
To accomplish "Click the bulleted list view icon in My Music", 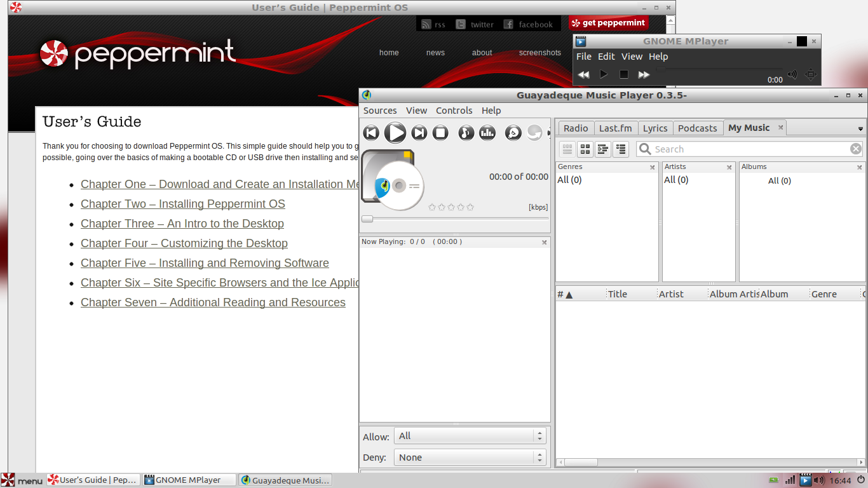I will 621,149.
